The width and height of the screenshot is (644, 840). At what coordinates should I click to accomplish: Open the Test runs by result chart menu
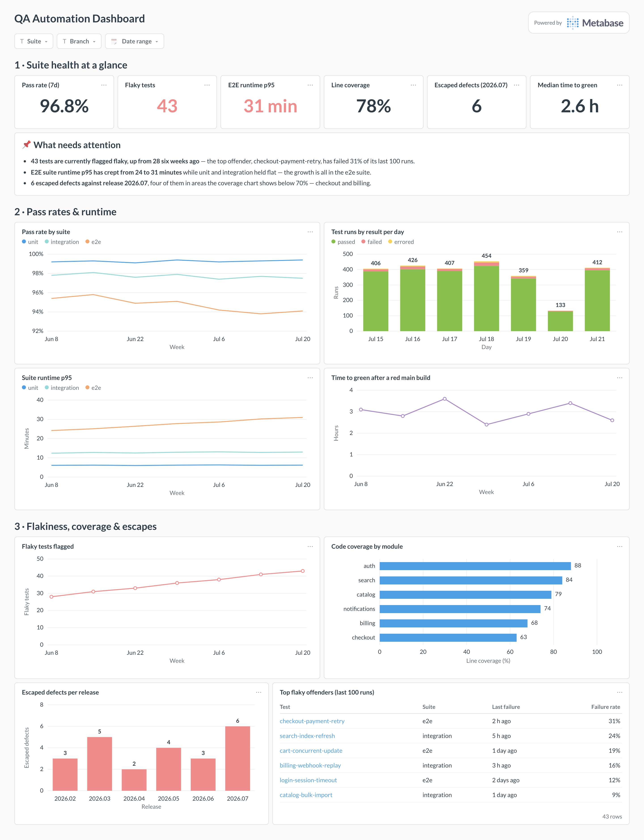619,232
